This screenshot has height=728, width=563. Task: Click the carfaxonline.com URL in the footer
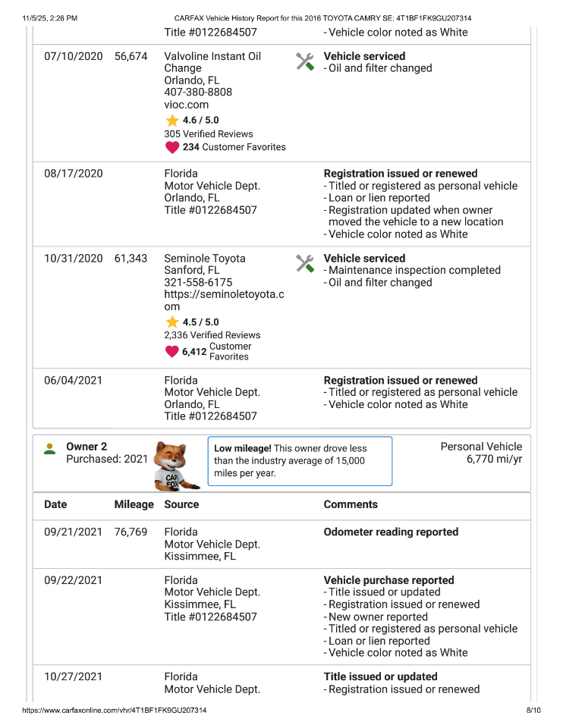(115, 711)
